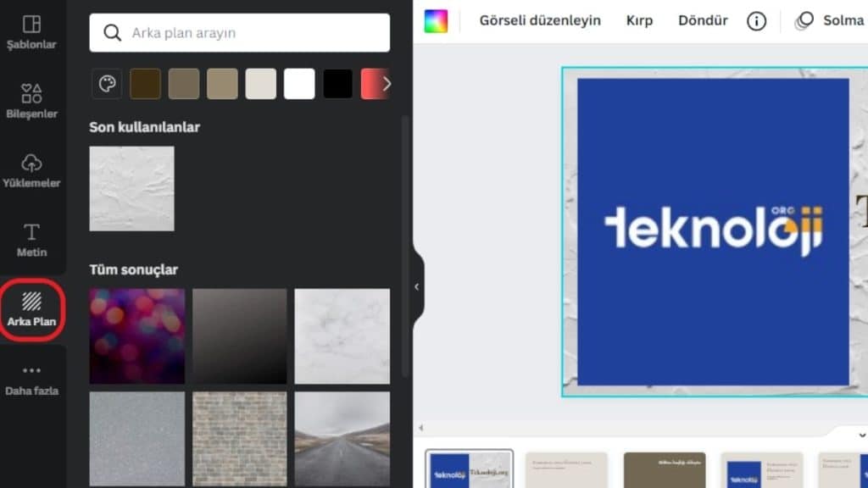This screenshot has width=868, height=488.
Task: Open the Arka Plan tab
Action: click(x=31, y=309)
